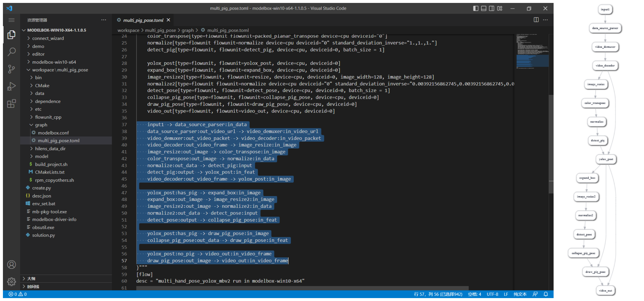Open Source Control view

point(11,69)
